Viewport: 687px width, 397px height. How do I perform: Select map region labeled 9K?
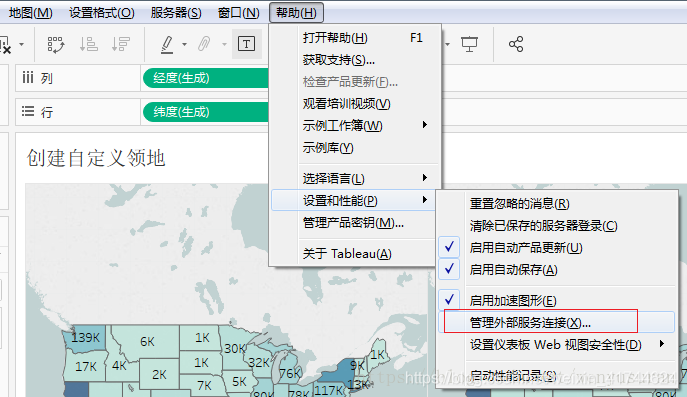coord(357,365)
